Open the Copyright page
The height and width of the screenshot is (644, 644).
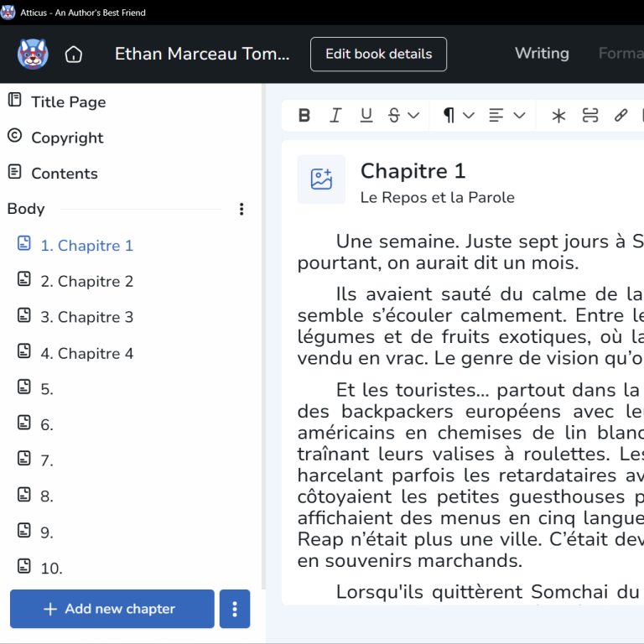pyautogui.click(x=67, y=138)
